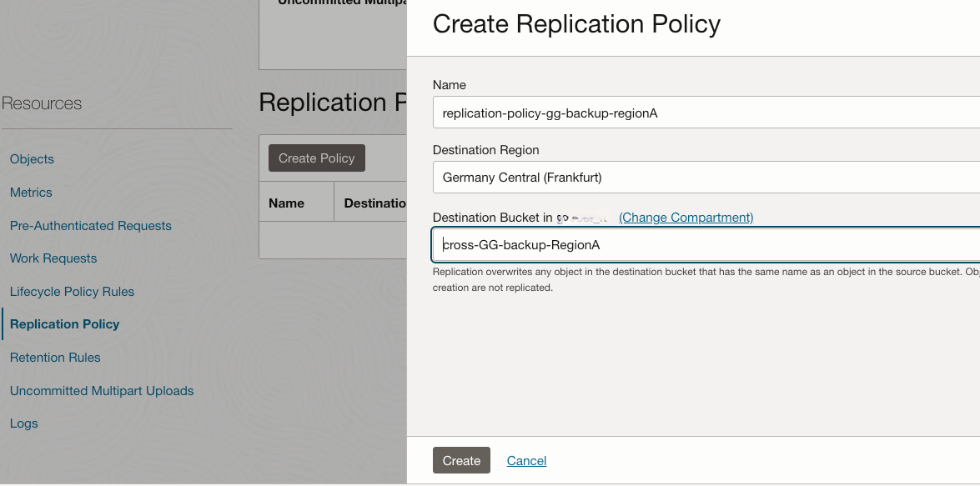Screen dimensions: 980x486
Task: Open Lifecycle Policy Rules
Action: coord(72,292)
